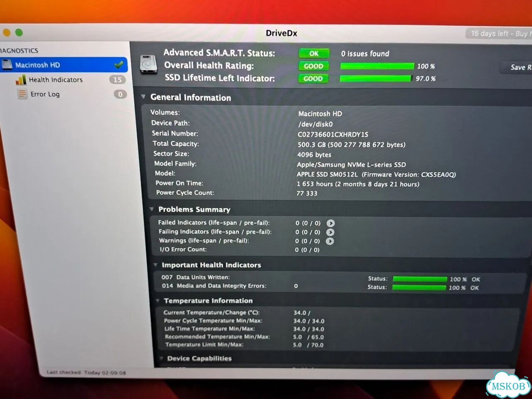Click the Error Log count badge 0
This screenshot has height=399, width=532.
click(120, 94)
